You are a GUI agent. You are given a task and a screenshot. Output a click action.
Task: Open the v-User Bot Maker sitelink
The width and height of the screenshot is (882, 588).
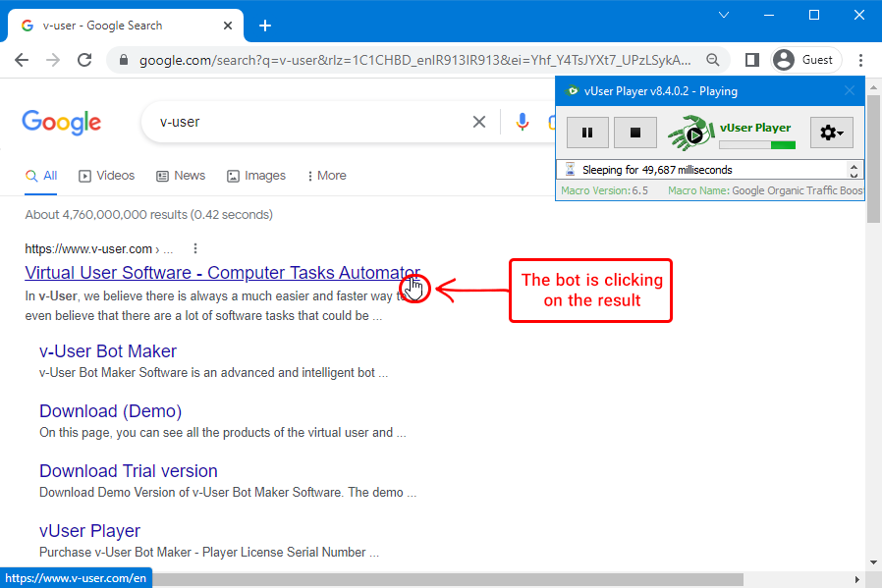click(x=108, y=351)
